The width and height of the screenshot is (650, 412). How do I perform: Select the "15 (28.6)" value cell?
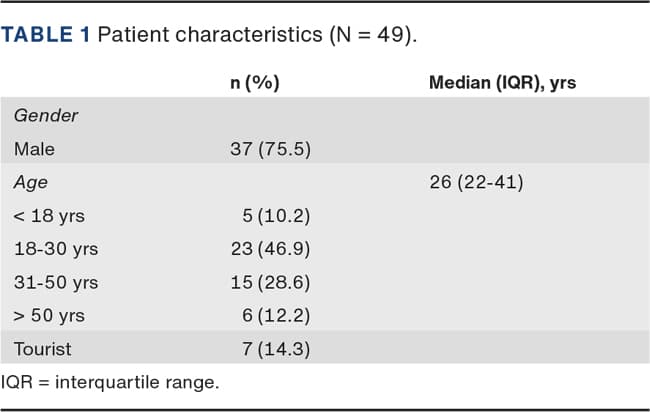point(270,283)
